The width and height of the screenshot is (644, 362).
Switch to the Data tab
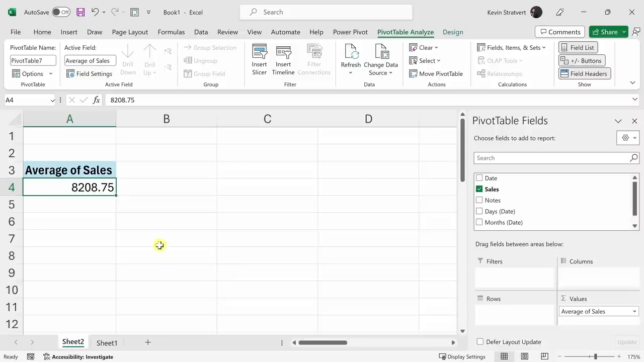pyautogui.click(x=201, y=32)
